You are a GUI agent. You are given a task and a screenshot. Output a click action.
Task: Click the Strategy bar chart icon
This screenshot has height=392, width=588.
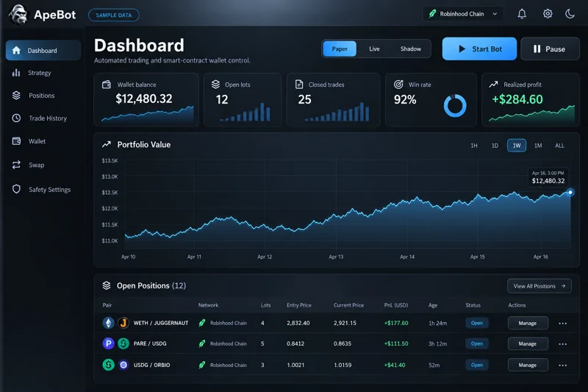pos(16,73)
